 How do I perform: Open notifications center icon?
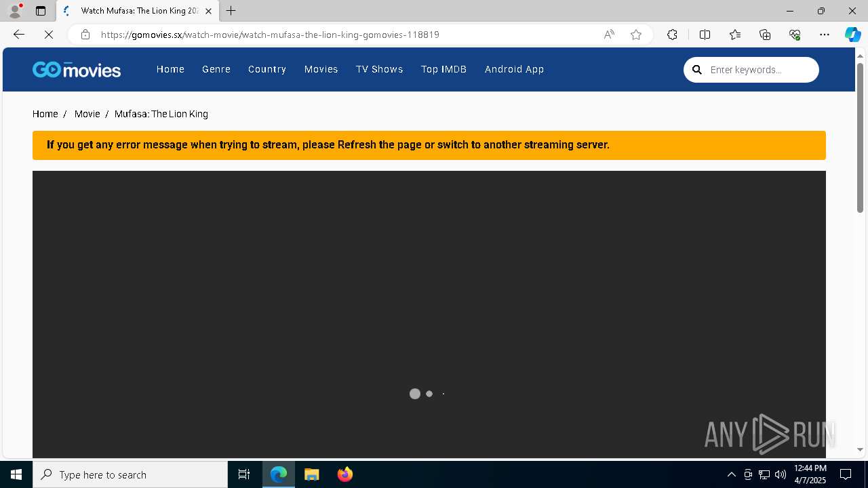pos(846,474)
